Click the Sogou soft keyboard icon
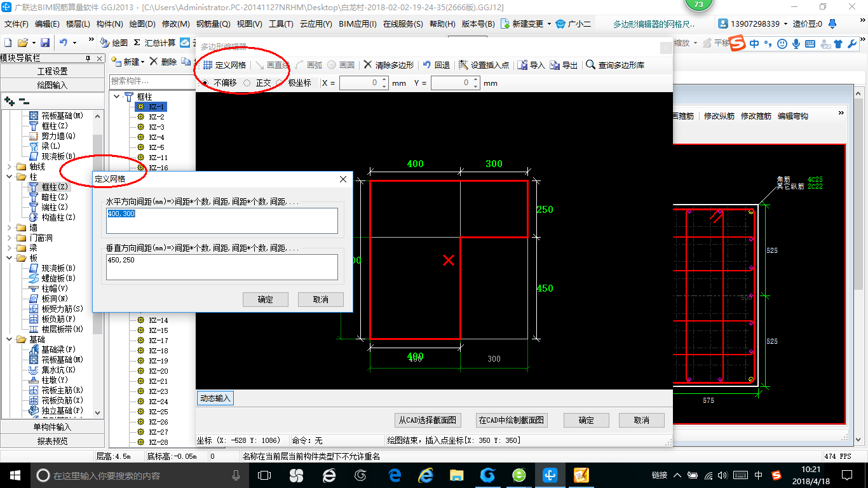The image size is (868, 488). (810, 44)
